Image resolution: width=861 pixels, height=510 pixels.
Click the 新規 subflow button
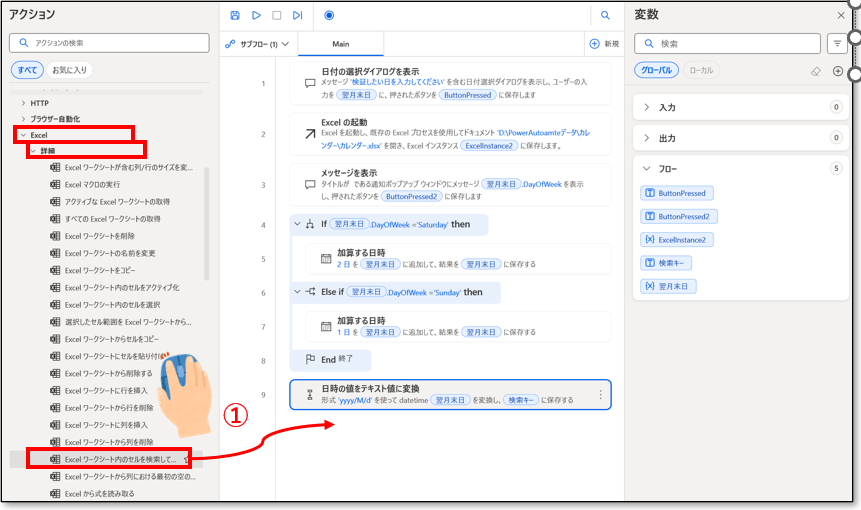[x=604, y=44]
